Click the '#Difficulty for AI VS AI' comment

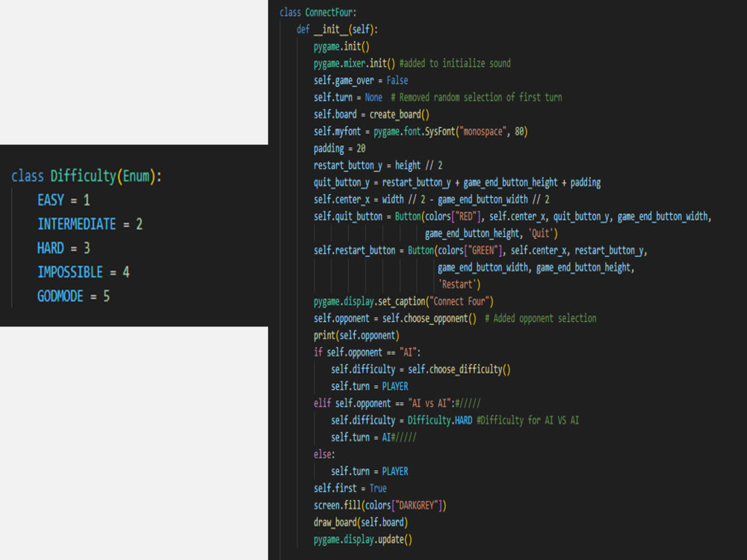tap(528, 420)
